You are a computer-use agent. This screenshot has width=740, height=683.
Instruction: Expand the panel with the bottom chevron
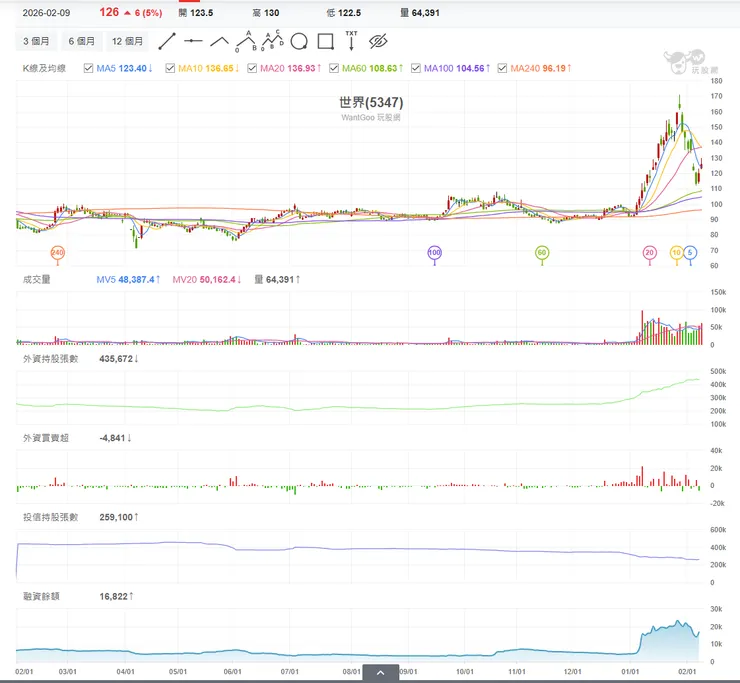[380, 673]
